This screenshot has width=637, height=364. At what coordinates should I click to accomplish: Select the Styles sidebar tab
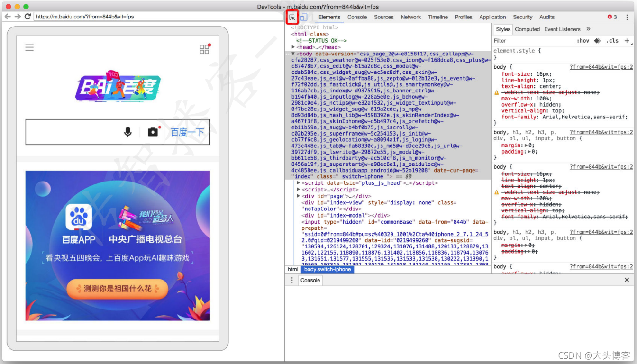[x=503, y=29]
